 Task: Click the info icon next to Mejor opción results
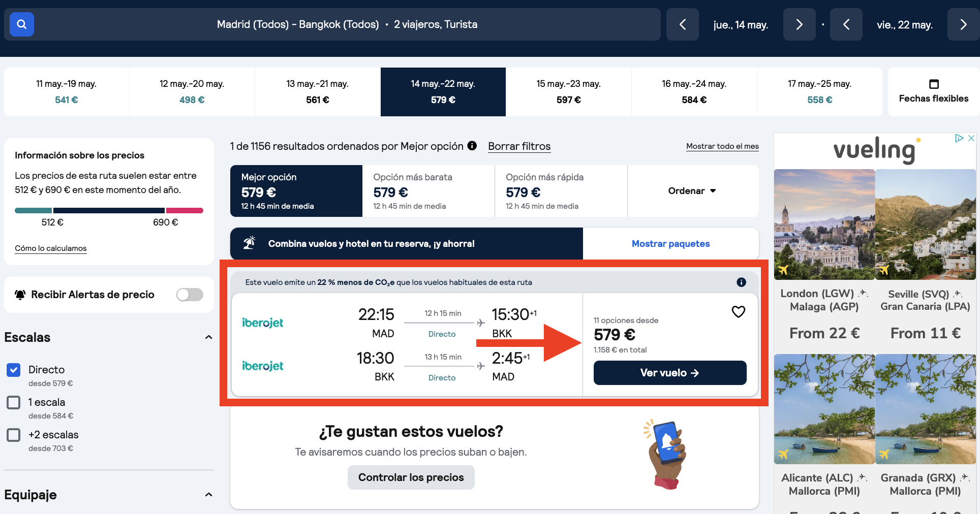pyautogui.click(x=472, y=146)
